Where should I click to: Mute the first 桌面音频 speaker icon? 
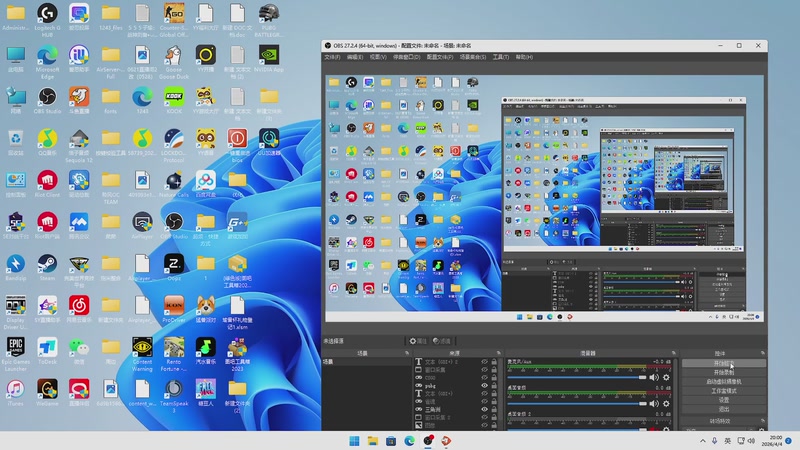point(655,403)
